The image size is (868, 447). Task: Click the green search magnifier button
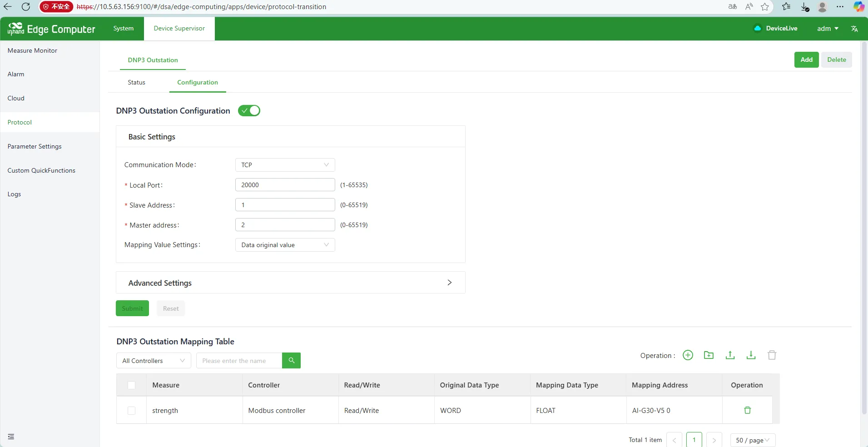(291, 361)
